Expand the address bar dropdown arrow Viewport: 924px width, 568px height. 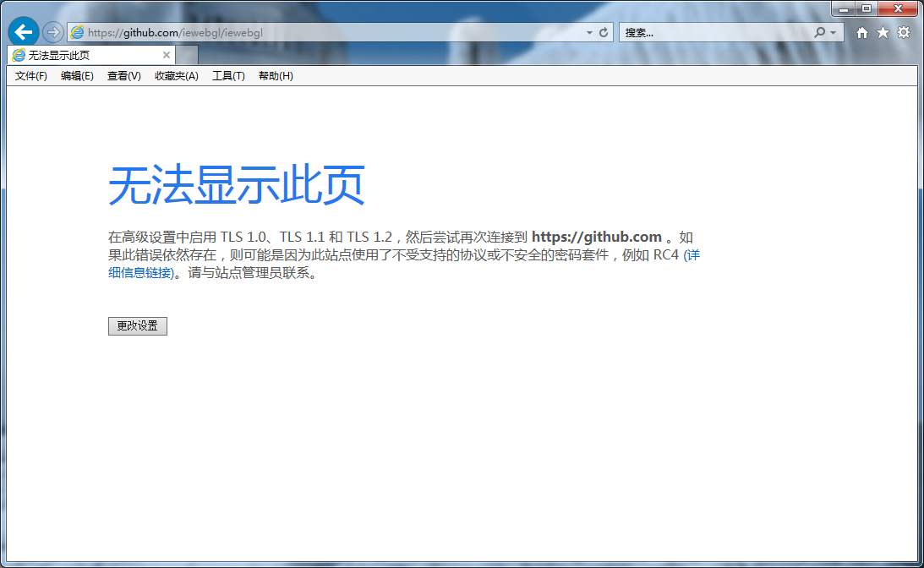coord(590,32)
